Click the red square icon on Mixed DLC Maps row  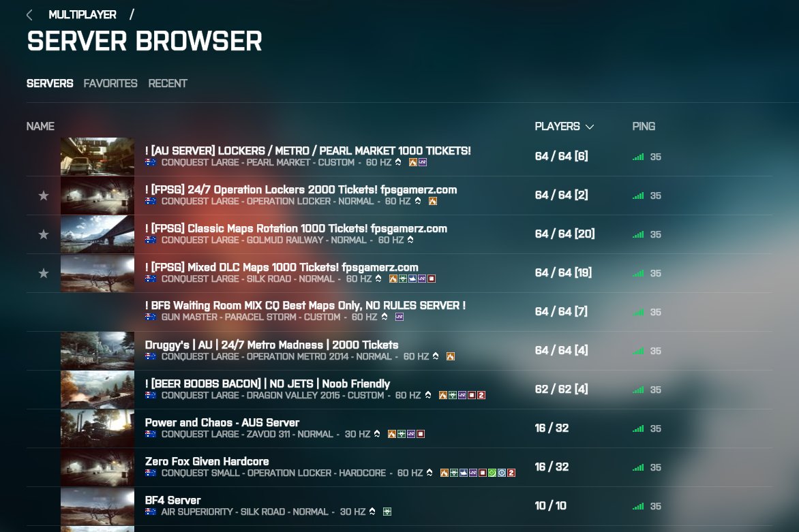point(432,279)
